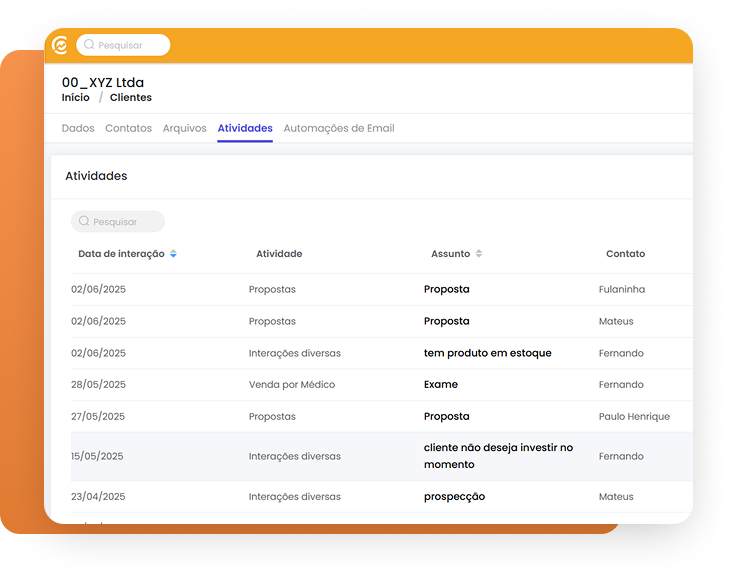Focus the top Pesquisar search field
This screenshot has width=734, height=578.
click(x=128, y=45)
